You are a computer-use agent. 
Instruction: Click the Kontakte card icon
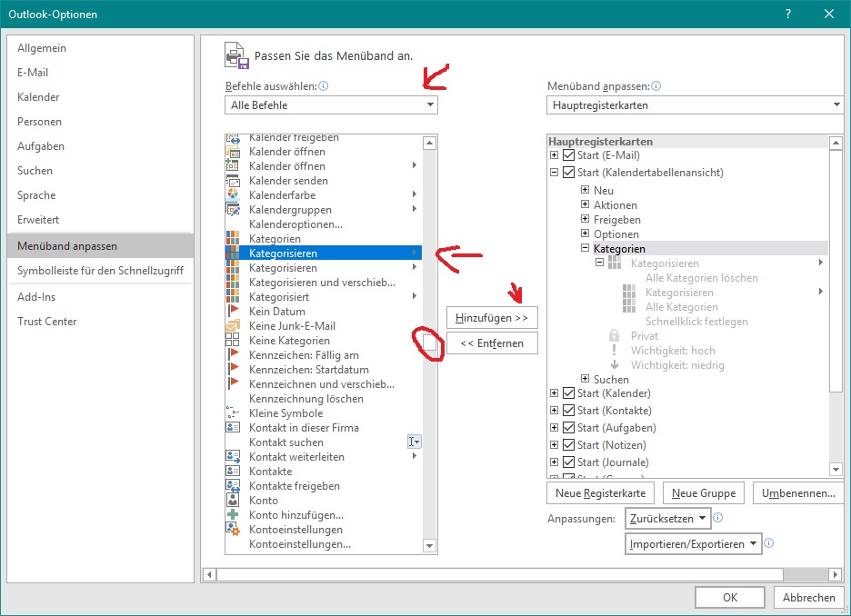point(232,472)
